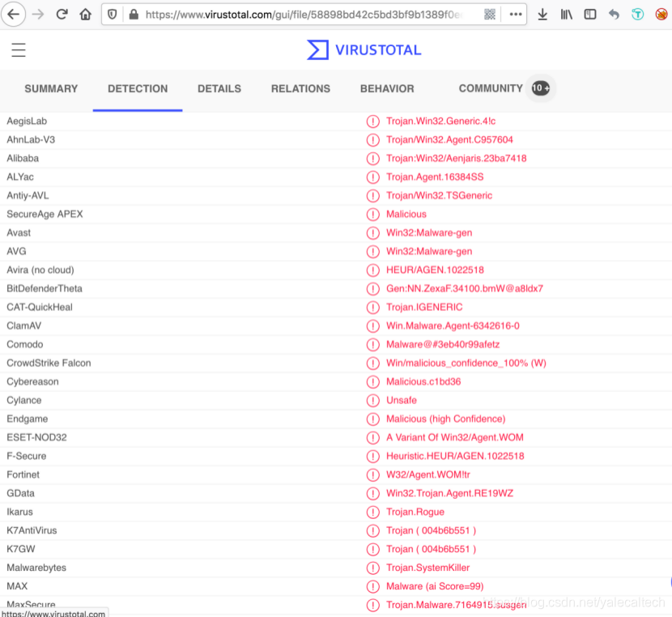
Task: Select the Win.Malware.Agent-6342616-0 result
Action: tap(453, 326)
